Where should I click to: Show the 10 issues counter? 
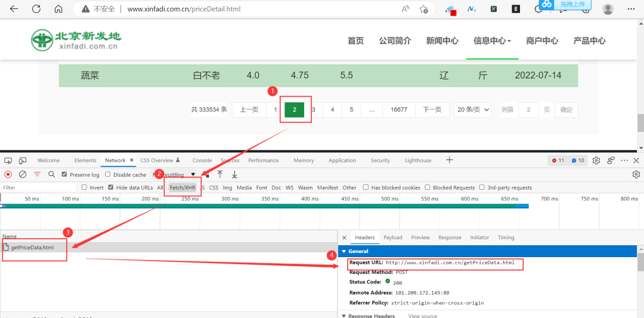point(578,160)
